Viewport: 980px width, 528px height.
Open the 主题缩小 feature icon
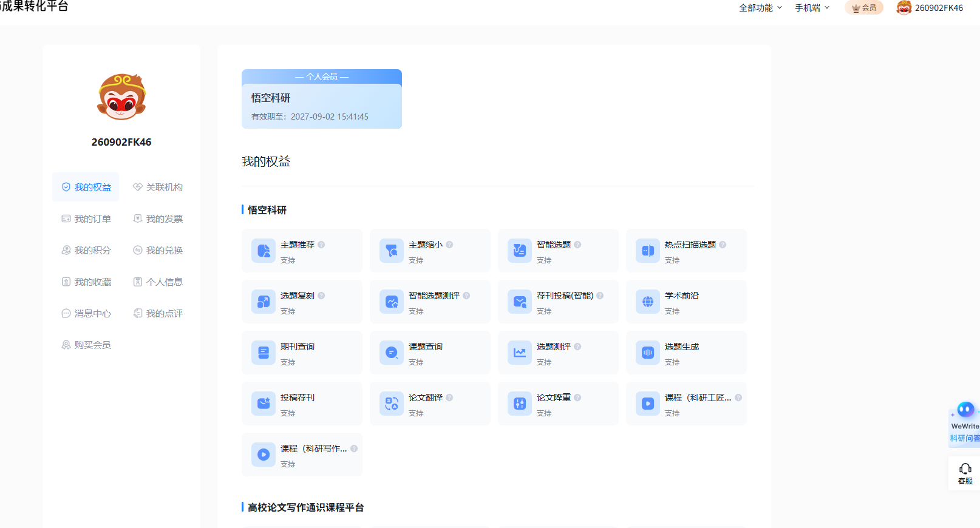[392, 251]
